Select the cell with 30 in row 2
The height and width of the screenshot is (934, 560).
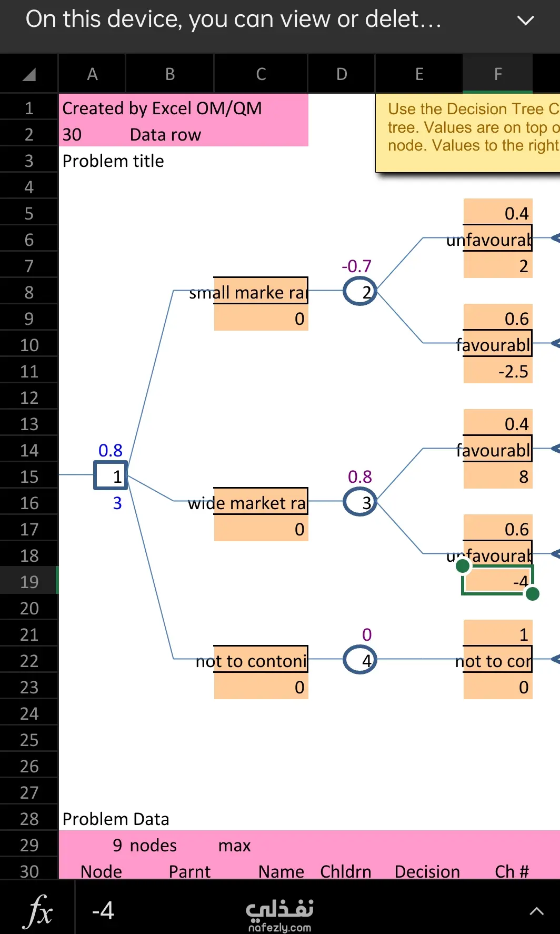tap(72, 134)
